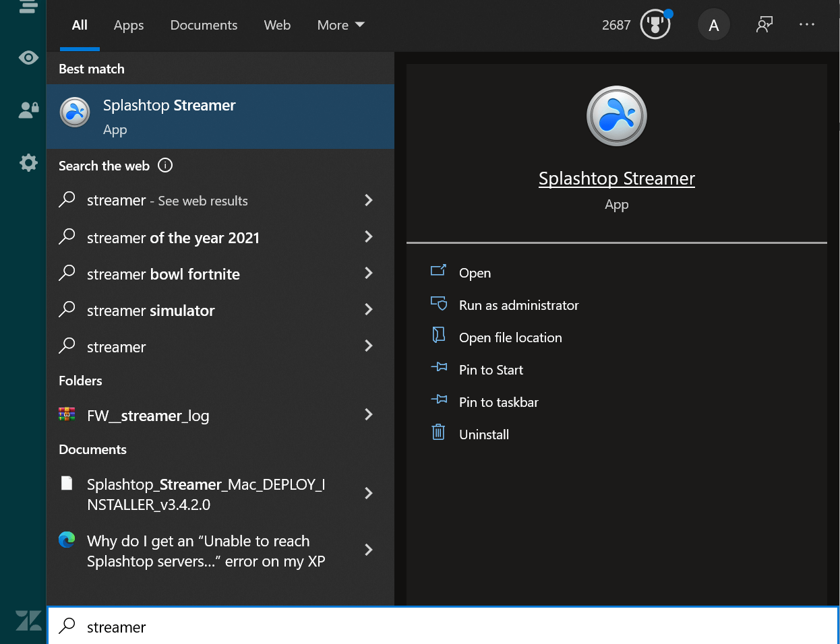Select the Uninstall trash icon
The width and height of the screenshot is (840, 644).
[x=438, y=433]
